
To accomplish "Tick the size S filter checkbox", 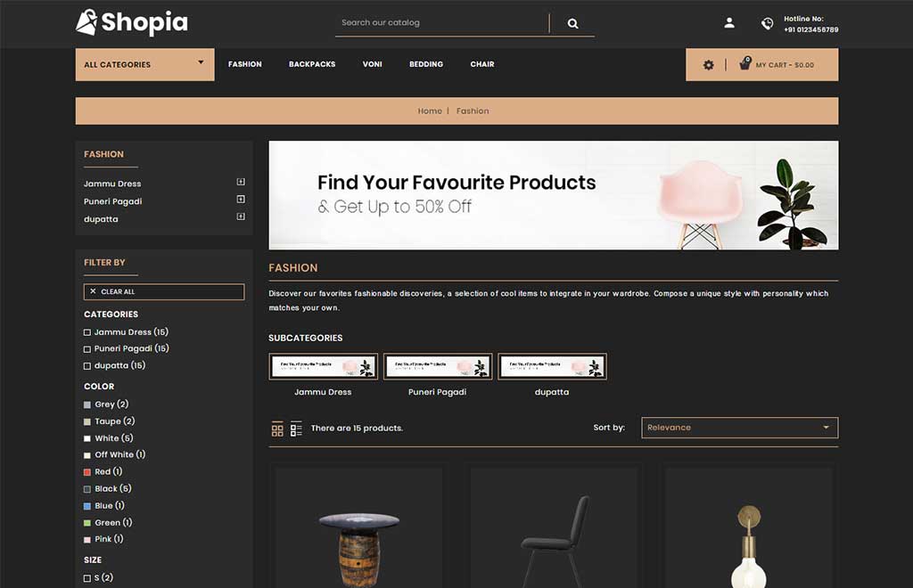I will tap(87, 578).
